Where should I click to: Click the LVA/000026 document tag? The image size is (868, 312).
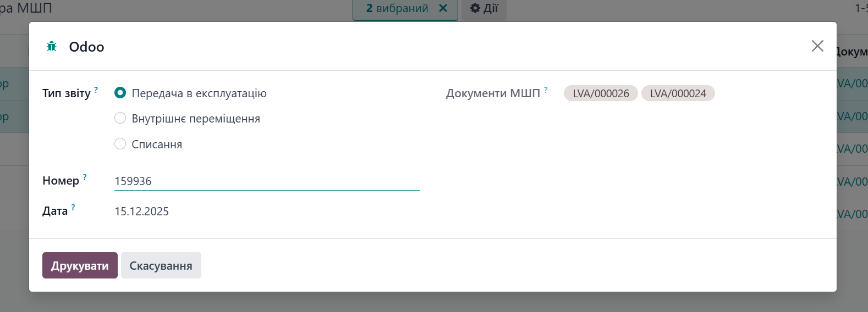tap(601, 93)
